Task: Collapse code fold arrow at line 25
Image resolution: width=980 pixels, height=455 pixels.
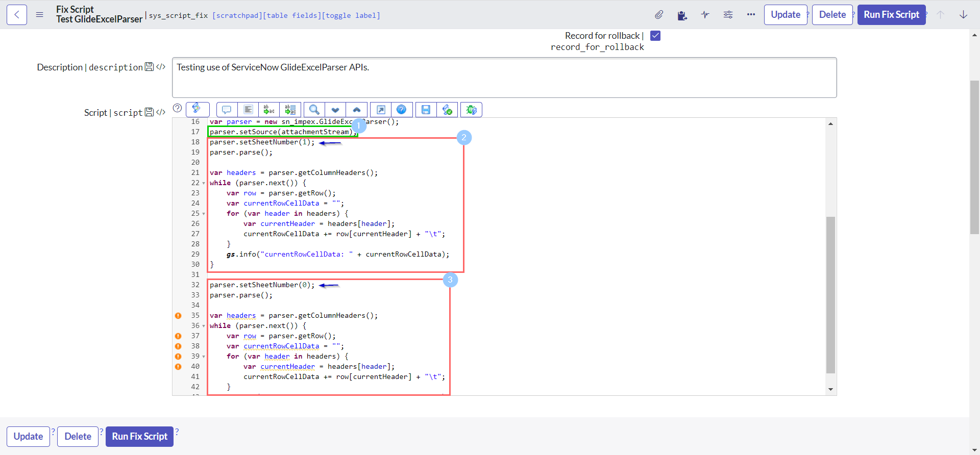Action: pyautogui.click(x=204, y=214)
